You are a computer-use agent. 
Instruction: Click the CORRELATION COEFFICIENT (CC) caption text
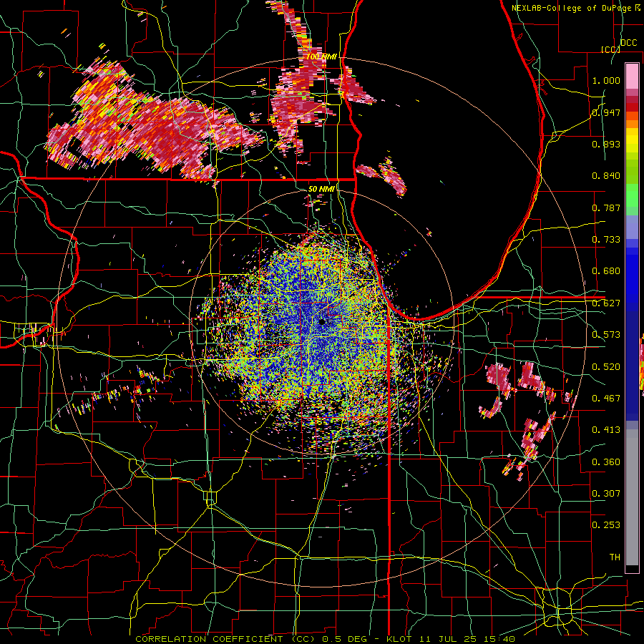[x=225, y=639]
